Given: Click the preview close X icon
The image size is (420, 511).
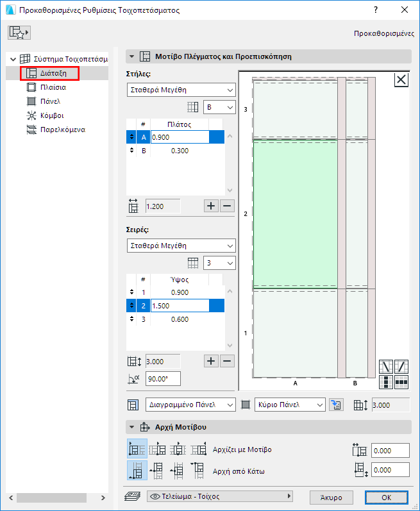Looking at the screenshot, I should [x=401, y=80].
